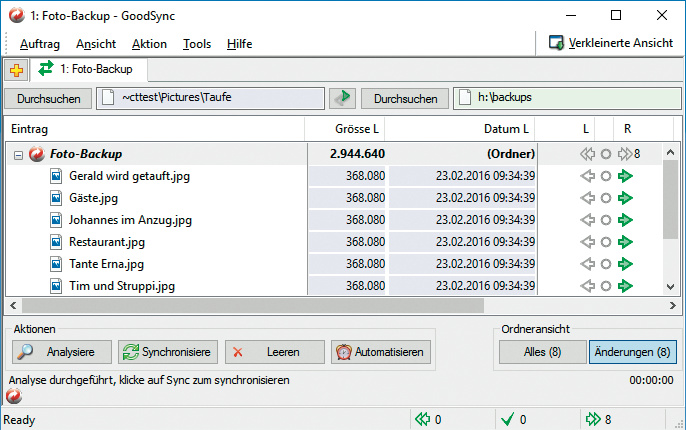The height and width of the screenshot is (430, 686).
Task: Open the Tools menu
Action: (x=197, y=44)
